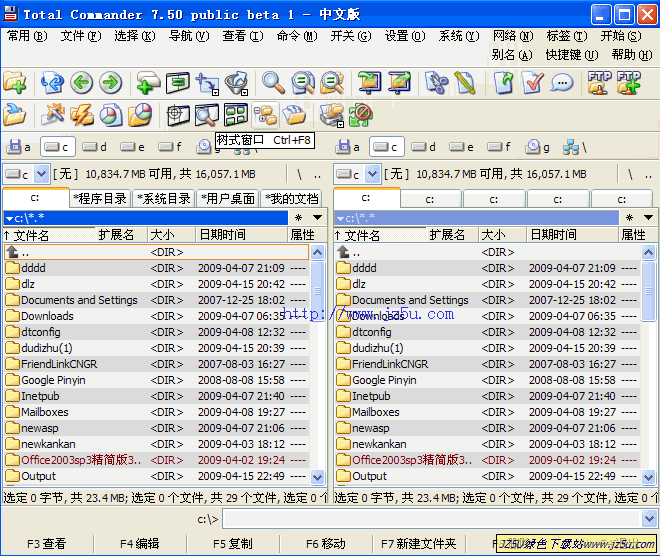This screenshot has width=660, height=556.
Task: Click the command line input field
Action: tap(432, 519)
